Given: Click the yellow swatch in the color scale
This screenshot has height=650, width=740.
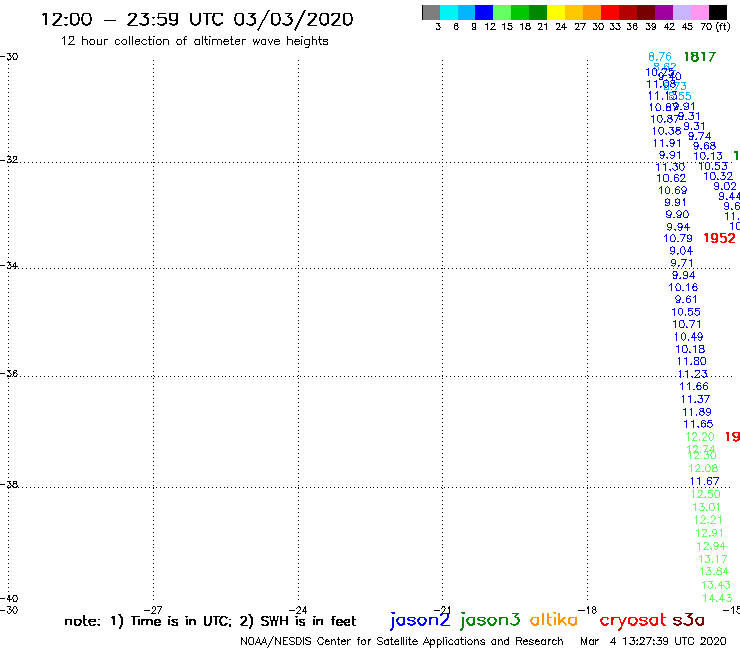Looking at the screenshot, I should [x=556, y=12].
